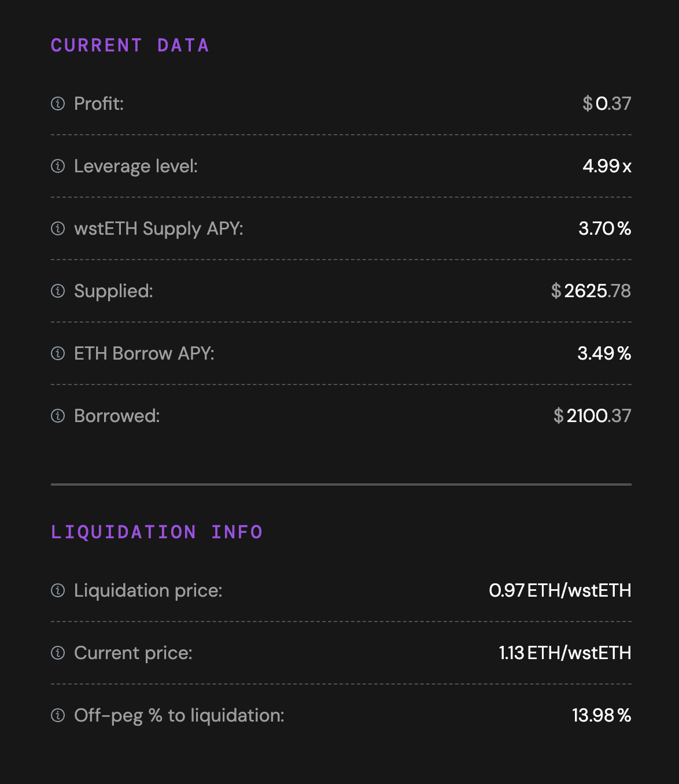Click the $2100.37 borrowed amount
The width and height of the screenshot is (679, 784).
pyautogui.click(x=592, y=416)
